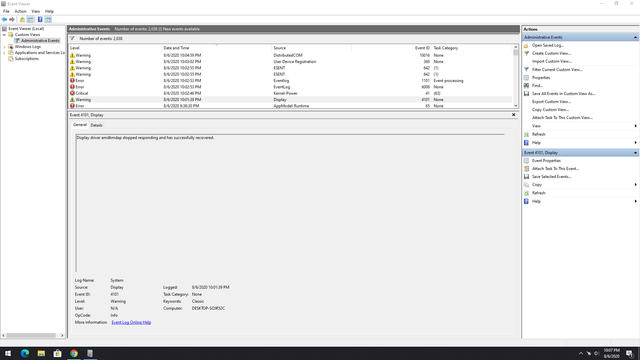Expand the View submenu in Actions pane
640x360 pixels.
(x=636, y=126)
